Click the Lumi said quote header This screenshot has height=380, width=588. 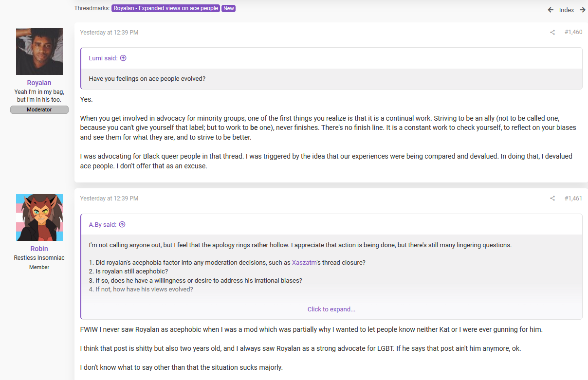pos(103,58)
